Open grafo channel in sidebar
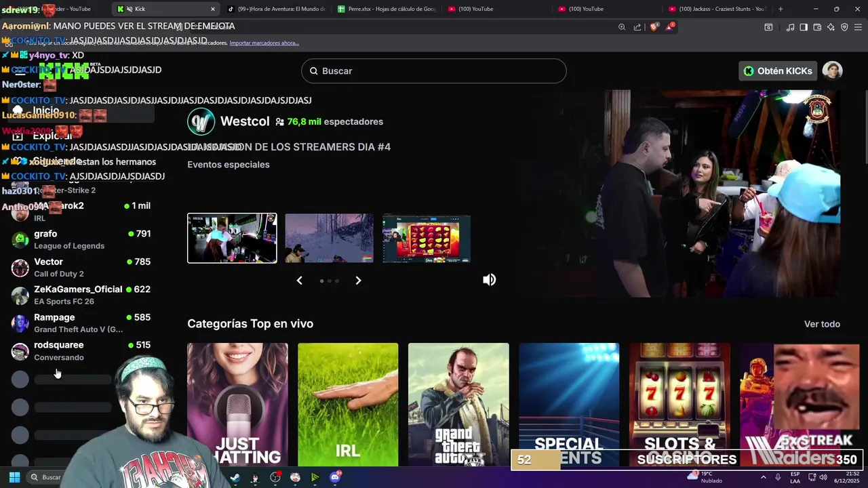 click(x=81, y=239)
